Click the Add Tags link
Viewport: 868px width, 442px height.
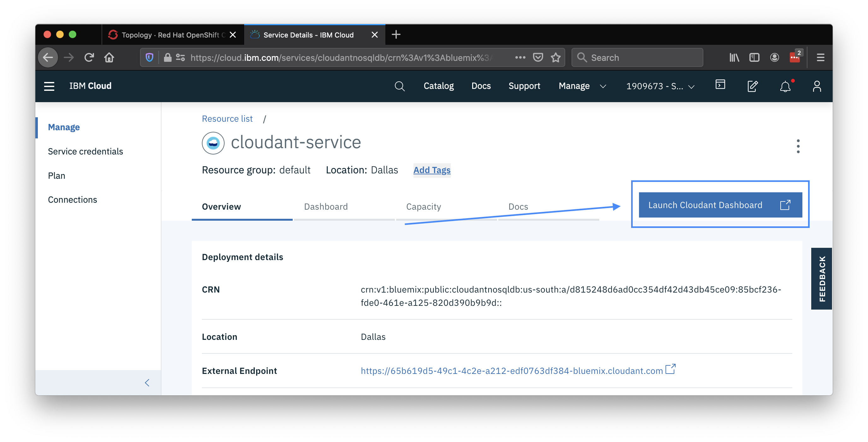pos(432,170)
